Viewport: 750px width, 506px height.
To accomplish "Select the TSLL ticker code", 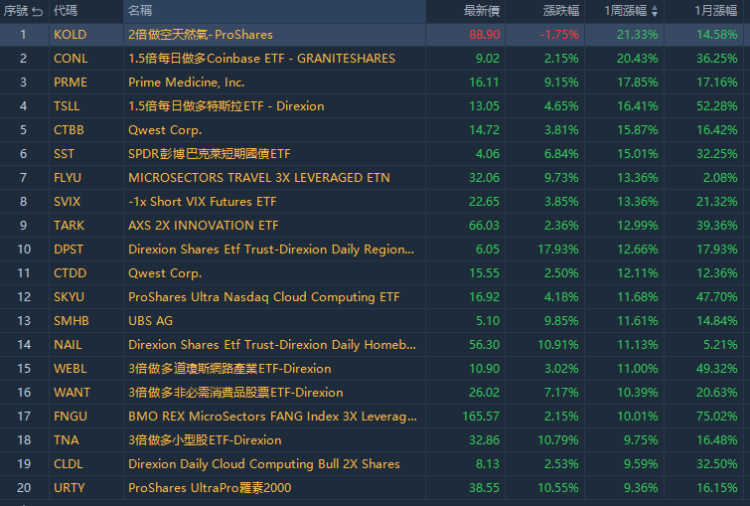I will pos(66,106).
